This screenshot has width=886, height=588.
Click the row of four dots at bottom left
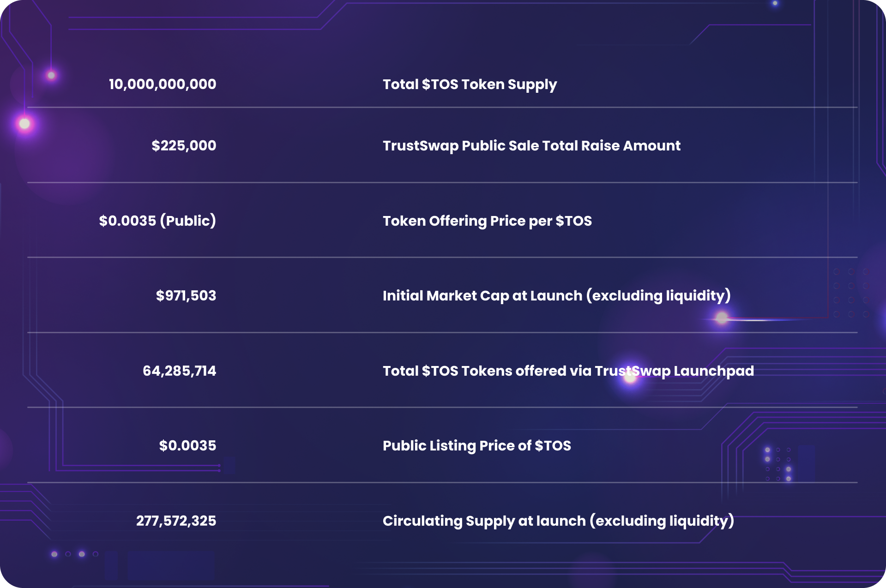(75, 554)
